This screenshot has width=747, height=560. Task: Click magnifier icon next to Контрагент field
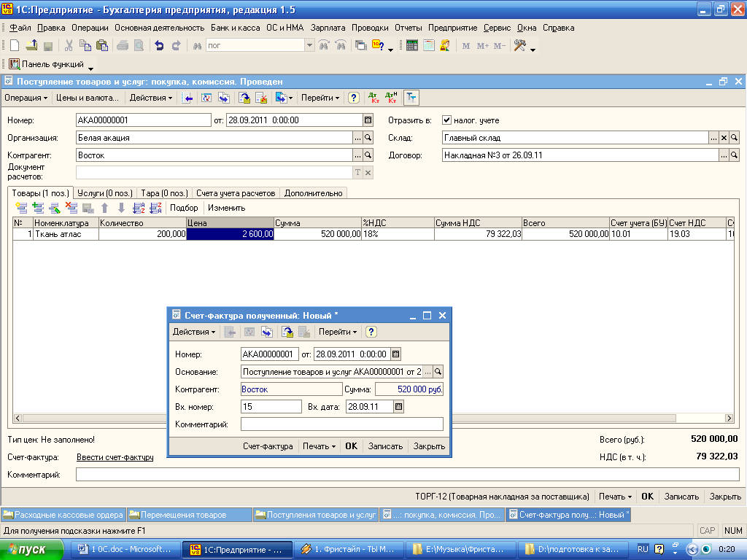coord(368,155)
